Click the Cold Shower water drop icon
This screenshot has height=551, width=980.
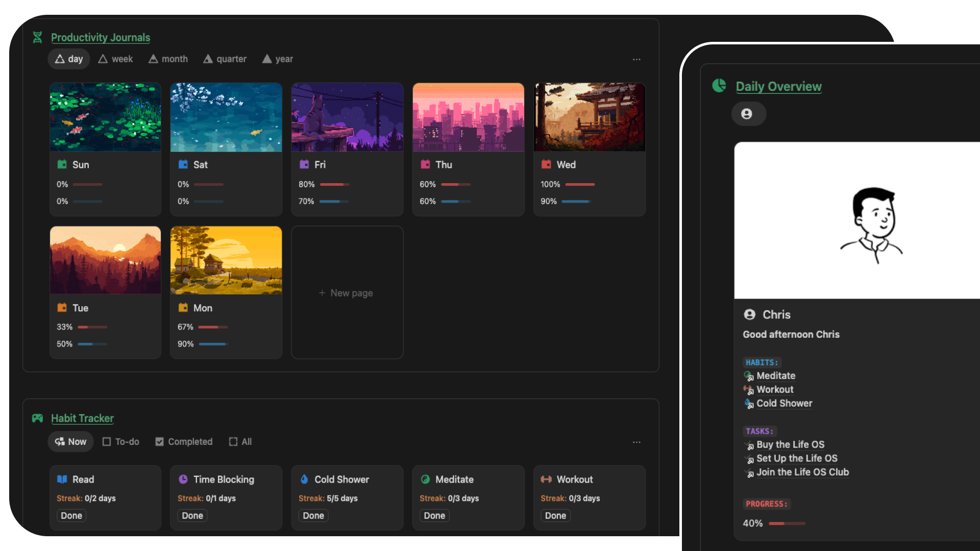tap(304, 479)
